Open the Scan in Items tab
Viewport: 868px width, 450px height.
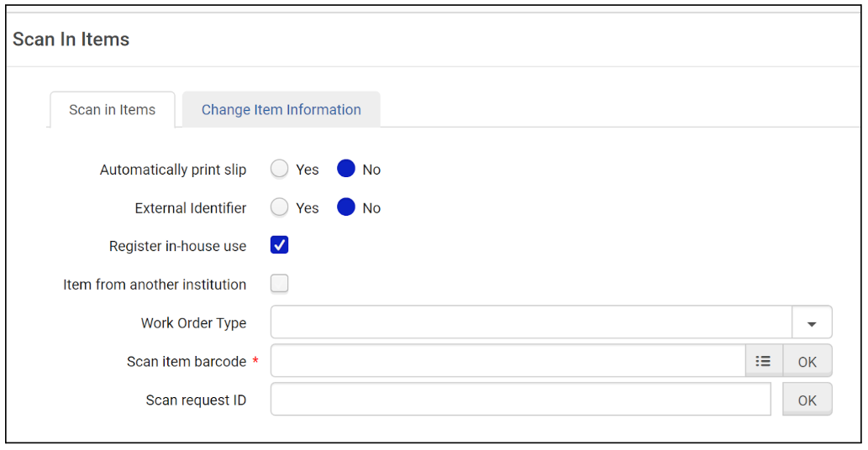pyautogui.click(x=112, y=110)
